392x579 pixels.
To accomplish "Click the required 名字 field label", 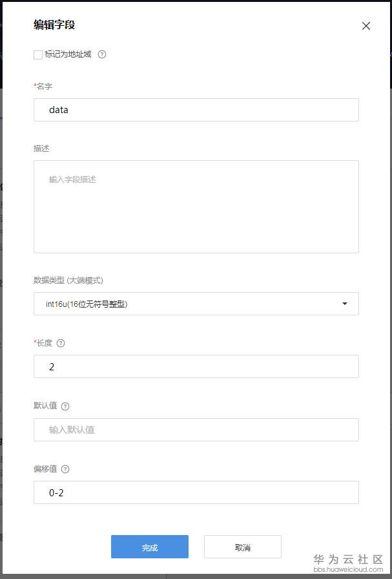I will (x=43, y=86).
